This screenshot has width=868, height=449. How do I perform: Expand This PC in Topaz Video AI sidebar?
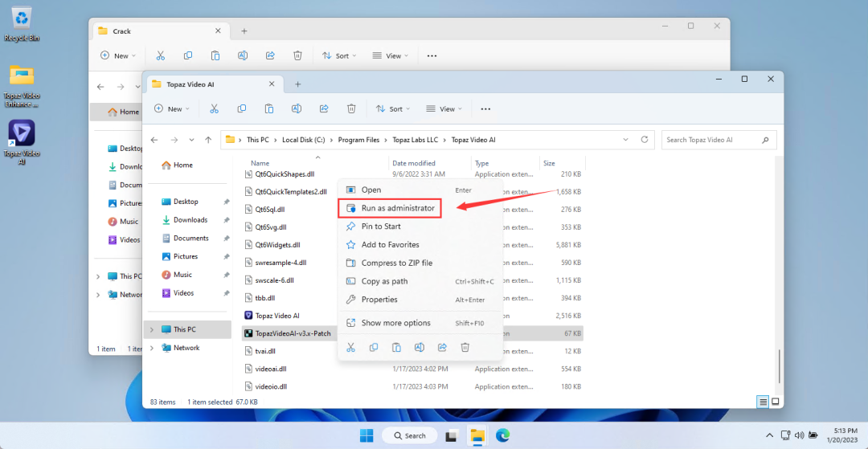coord(152,329)
